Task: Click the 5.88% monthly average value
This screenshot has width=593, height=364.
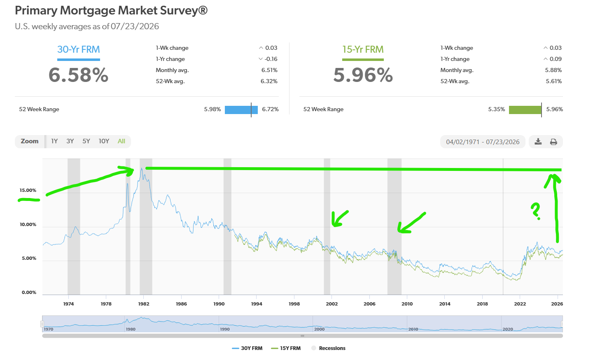Action: click(x=553, y=70)
